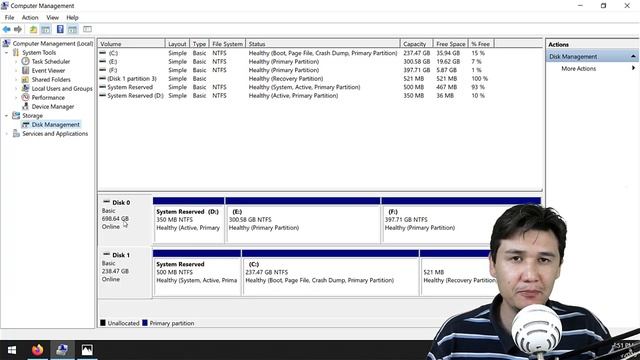Sort by the Volume column header
The image size is (640, 360).
click(x=131, y=44)
